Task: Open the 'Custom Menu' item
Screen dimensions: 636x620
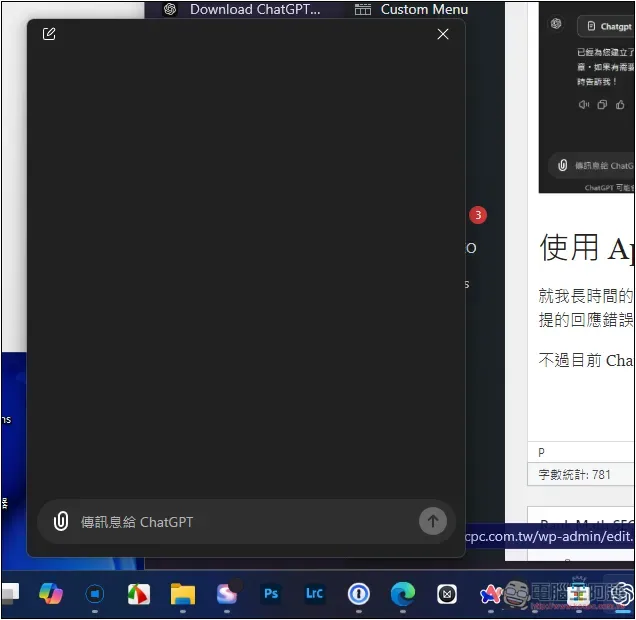Action: coord(412,9)
